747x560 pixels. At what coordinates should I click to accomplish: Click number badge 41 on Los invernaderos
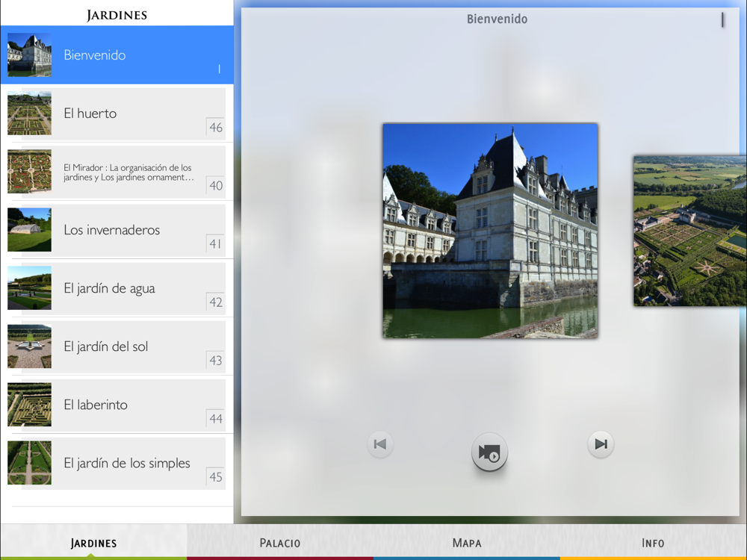pos(216,244)
